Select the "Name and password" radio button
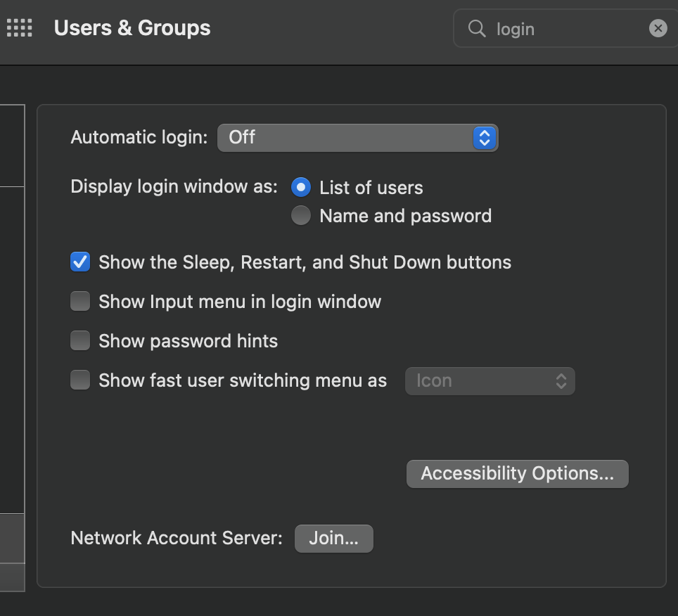 pos(301,215)
